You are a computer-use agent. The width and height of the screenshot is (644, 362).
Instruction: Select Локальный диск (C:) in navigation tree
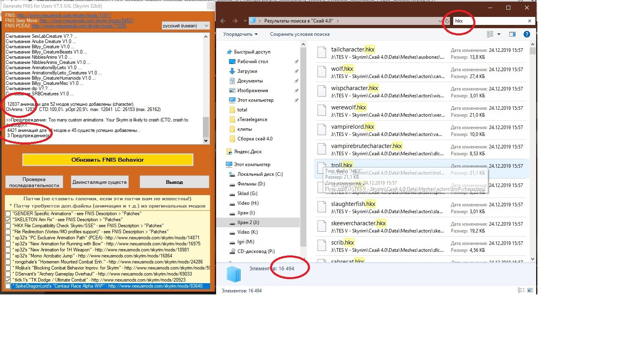(x=260, y=174)
